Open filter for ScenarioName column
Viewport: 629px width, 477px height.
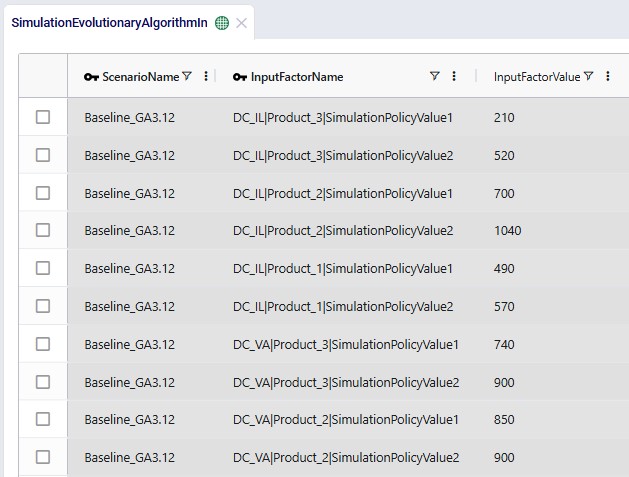tap(187, 76)
